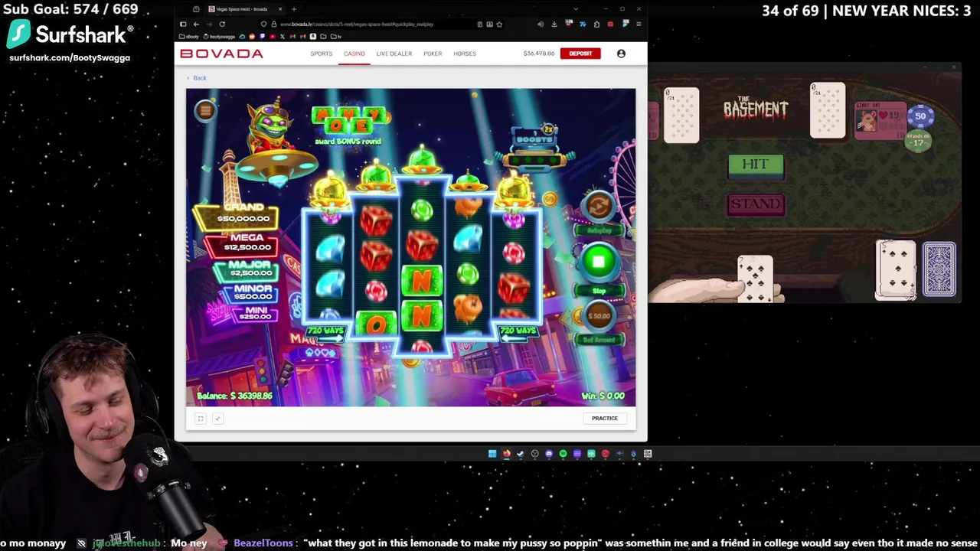Open Discord from the taskbar
980x551 pixels.
tap(549, 454)
